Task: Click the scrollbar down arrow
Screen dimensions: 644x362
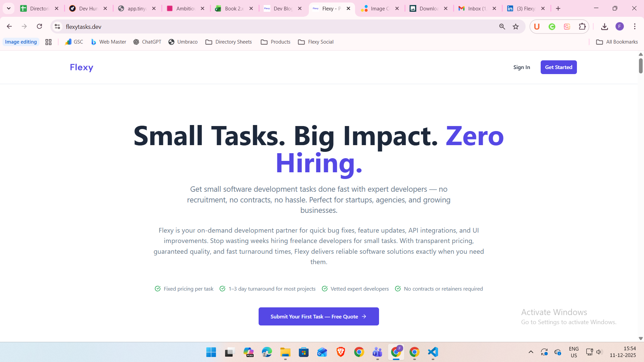Action: tap(641, 339)
